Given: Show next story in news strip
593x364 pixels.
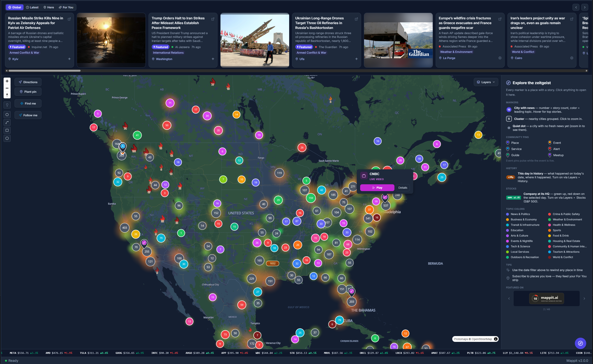Looking at the screenshot, I should click(585, 7).
